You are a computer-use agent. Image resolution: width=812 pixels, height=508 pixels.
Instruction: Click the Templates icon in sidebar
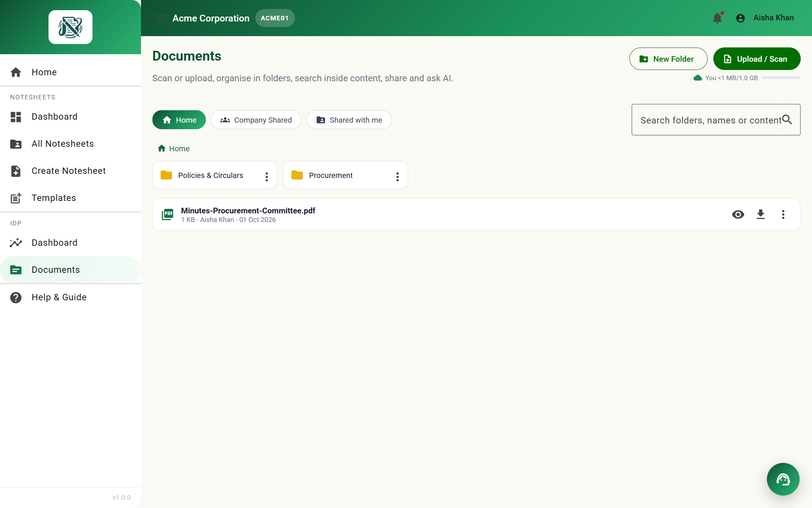[16, 198]
